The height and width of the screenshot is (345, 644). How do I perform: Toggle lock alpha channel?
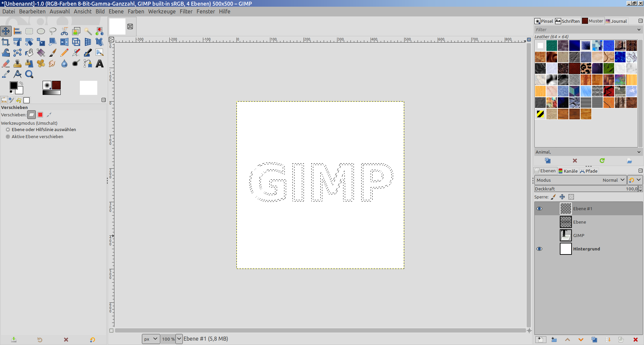(x=571, y=197)
